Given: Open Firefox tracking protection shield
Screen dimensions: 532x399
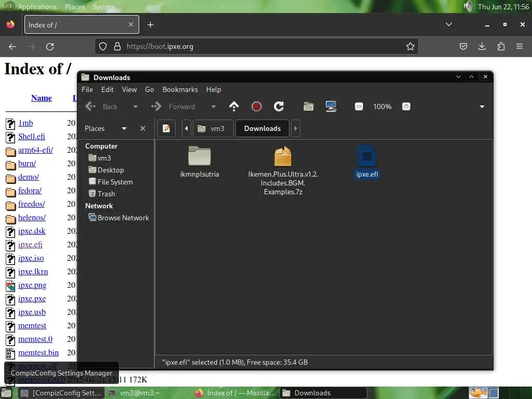Looking at the screenshot, I should [103, 46].
